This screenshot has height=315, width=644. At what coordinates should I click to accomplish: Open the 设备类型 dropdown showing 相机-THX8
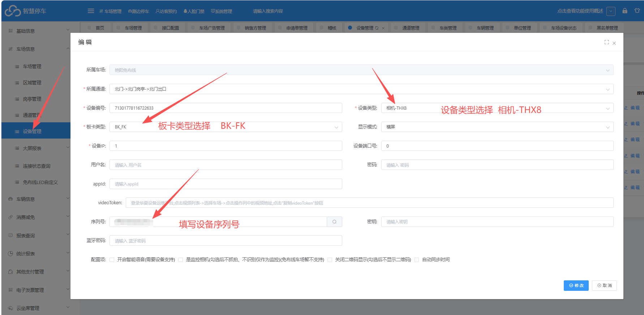pos(497,108)
